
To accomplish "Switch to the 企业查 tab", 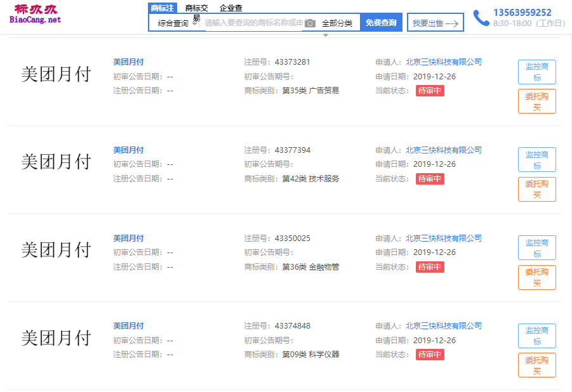I will point(231,8).
